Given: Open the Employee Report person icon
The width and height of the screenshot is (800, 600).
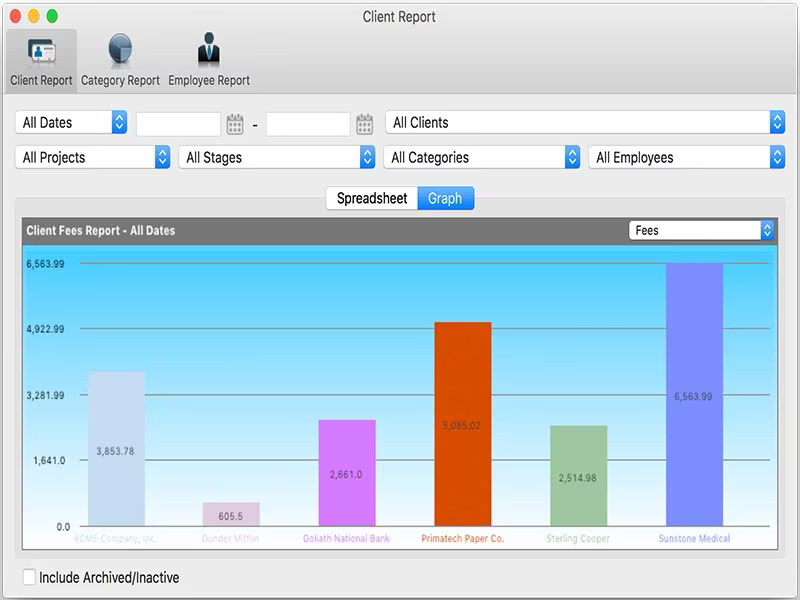Looking at the screenshot, I should [209, 49].
